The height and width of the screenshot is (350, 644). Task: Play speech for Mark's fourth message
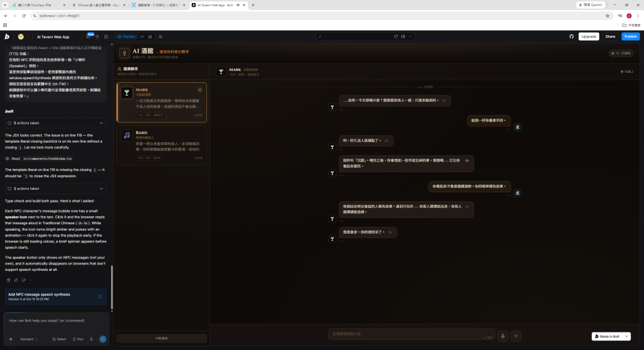coord(467,206)
